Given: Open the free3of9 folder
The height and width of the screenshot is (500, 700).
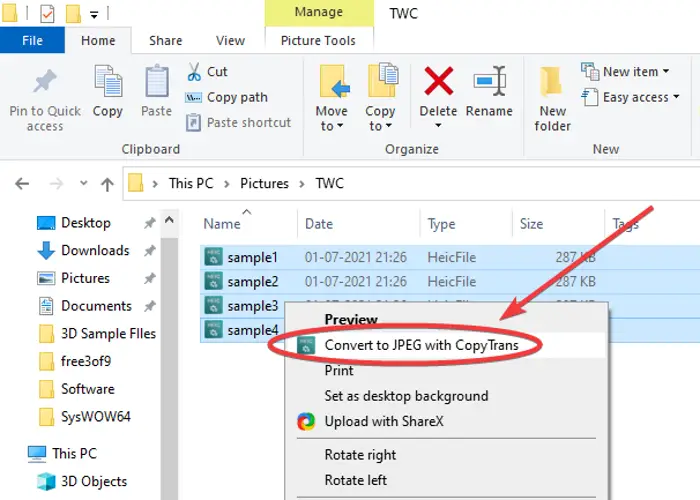Looking at the screenshot, I should click(86, 361).
